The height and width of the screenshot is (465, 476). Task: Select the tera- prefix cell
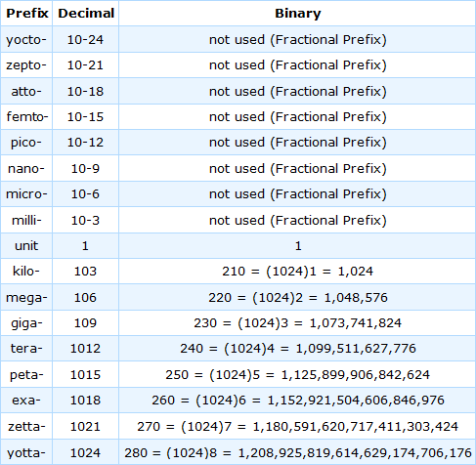point(26,349)
